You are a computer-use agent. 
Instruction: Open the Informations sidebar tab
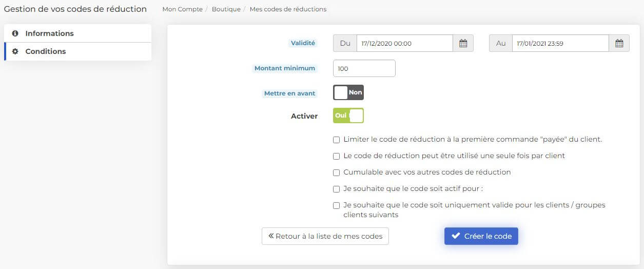click(x=77, y=33)
